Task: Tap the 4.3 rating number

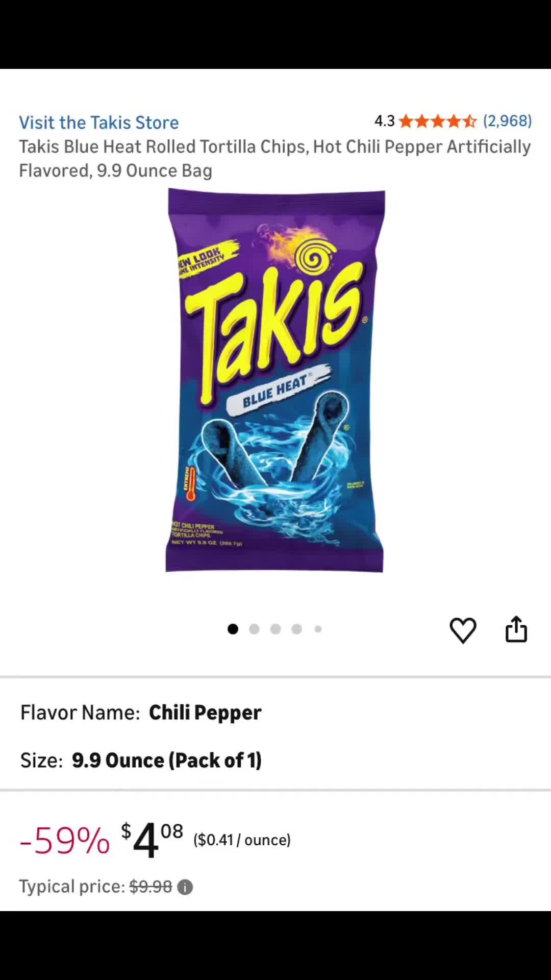Action: point(385,121)
